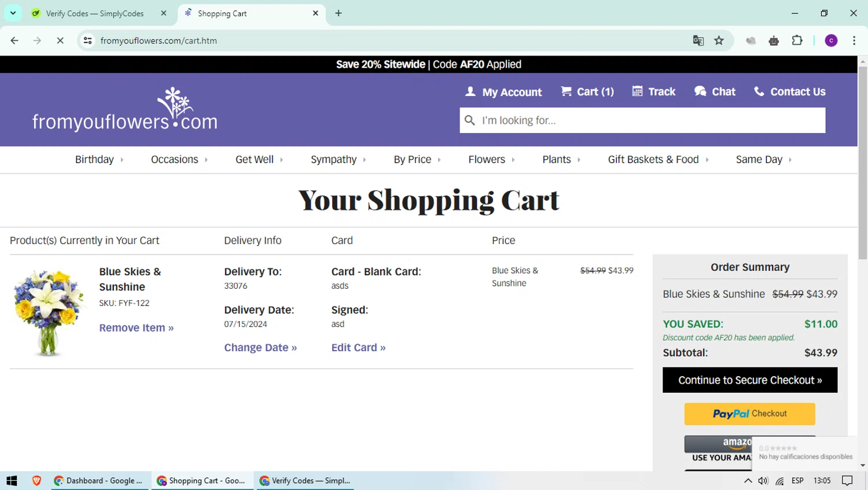Click the PayPal Checkout button
Viewport: 868px width, 490px height.
(x=750, y=414)
